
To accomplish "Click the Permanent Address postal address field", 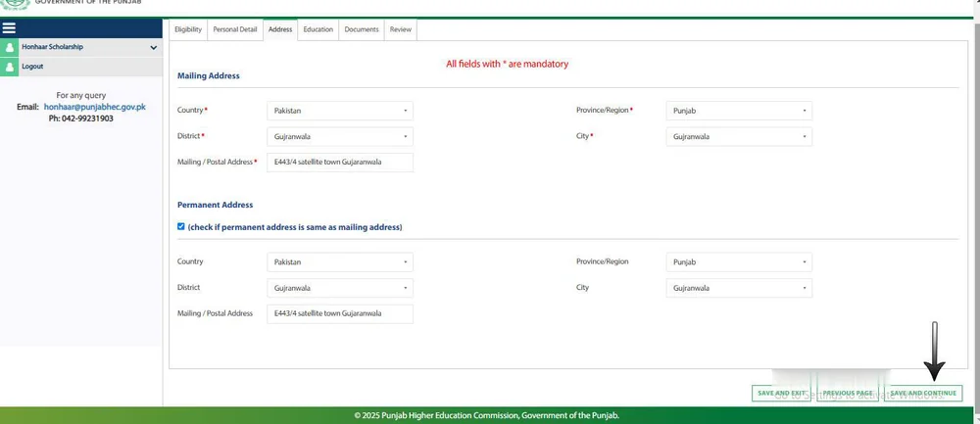I will point(340,314).
